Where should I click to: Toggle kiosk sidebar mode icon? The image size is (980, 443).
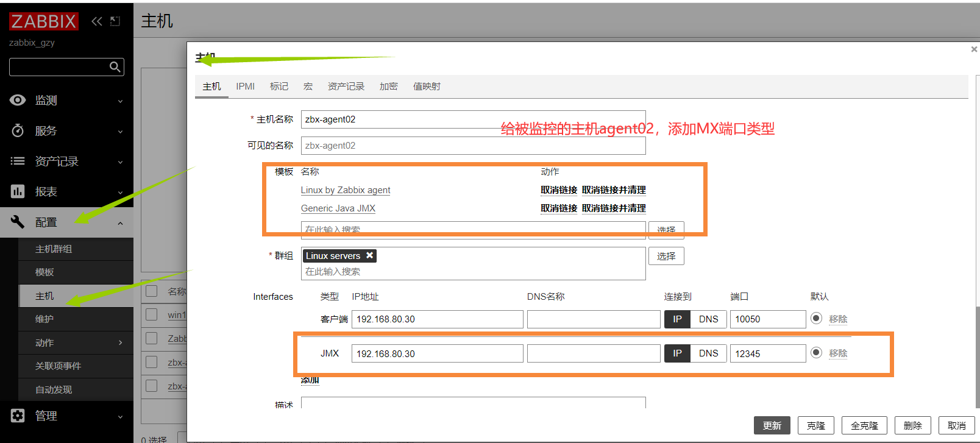tap(115, 21)
